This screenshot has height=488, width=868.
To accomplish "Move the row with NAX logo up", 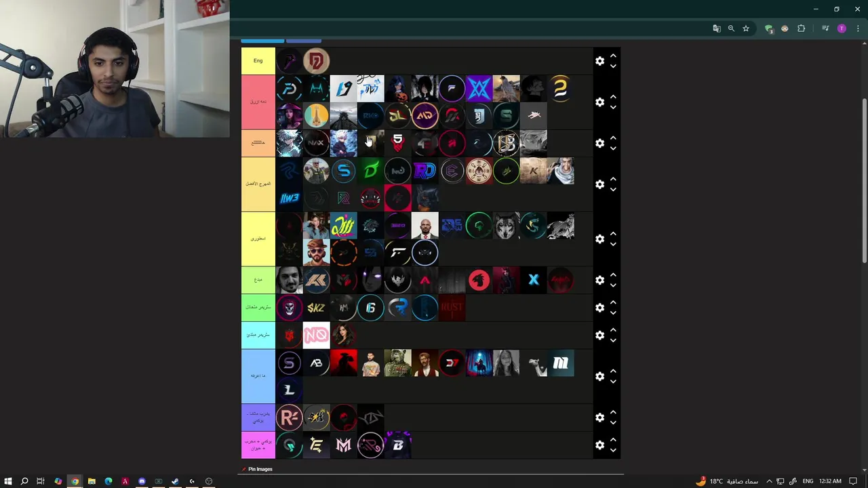I will [613, 138].
